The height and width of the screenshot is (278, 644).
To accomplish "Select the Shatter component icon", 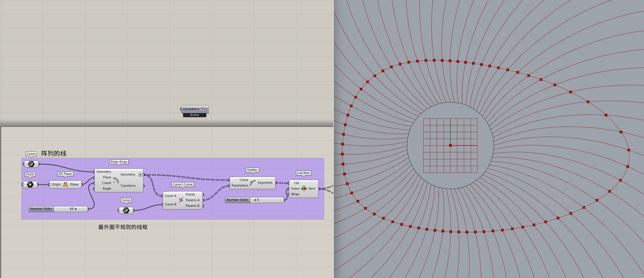I will click(x=253, y=183).
